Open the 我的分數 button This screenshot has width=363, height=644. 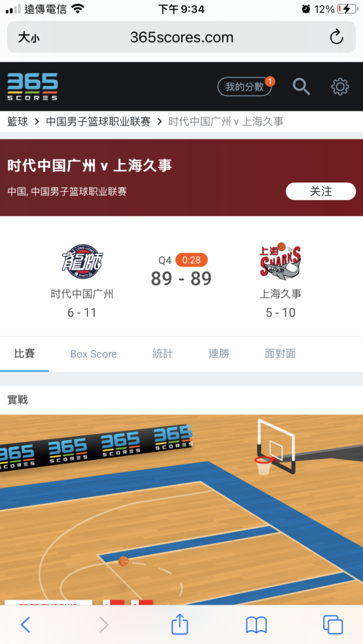tap(244, 87)
